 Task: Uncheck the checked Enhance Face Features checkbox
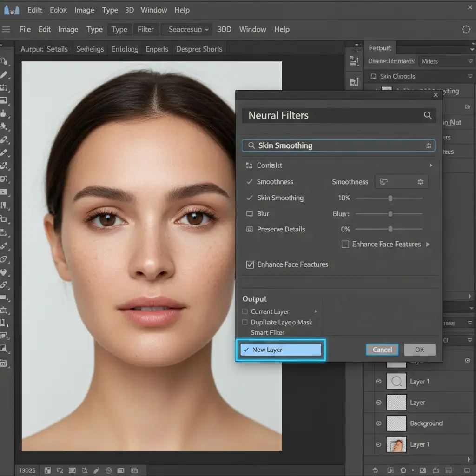click(250, 264)
